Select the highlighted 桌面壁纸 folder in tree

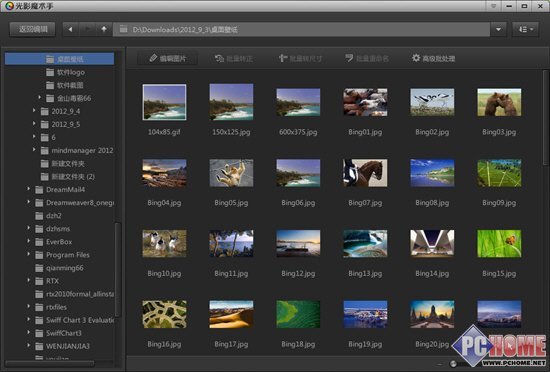(59, 59)
